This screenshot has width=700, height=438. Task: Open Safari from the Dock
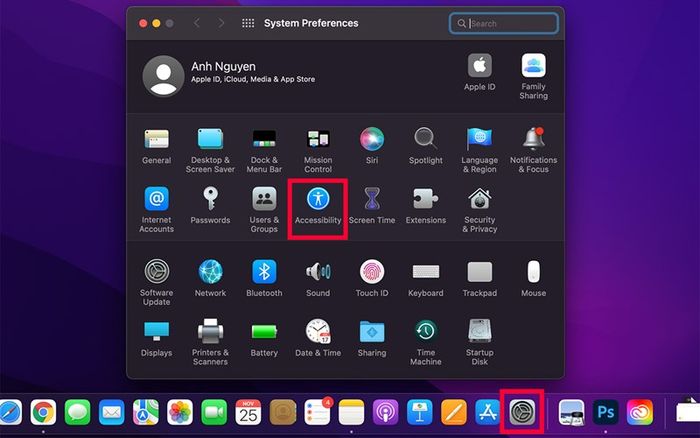pyautogui.click(x=10, y=412)
